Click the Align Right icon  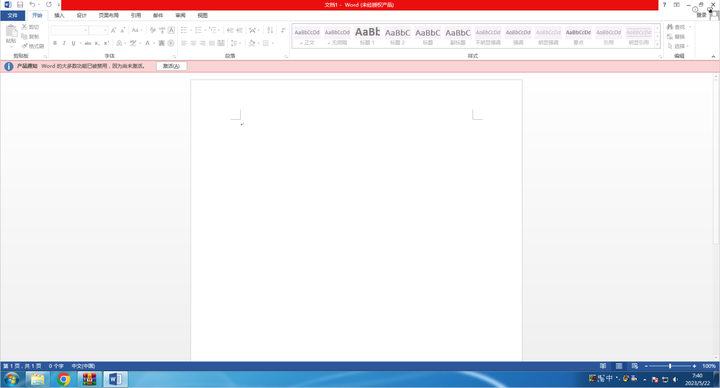[202, 43]
